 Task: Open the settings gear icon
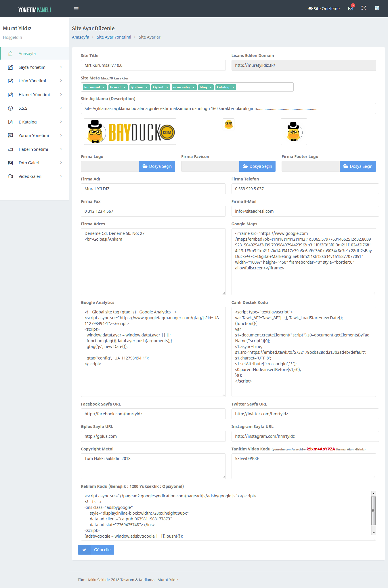(377, 8)
